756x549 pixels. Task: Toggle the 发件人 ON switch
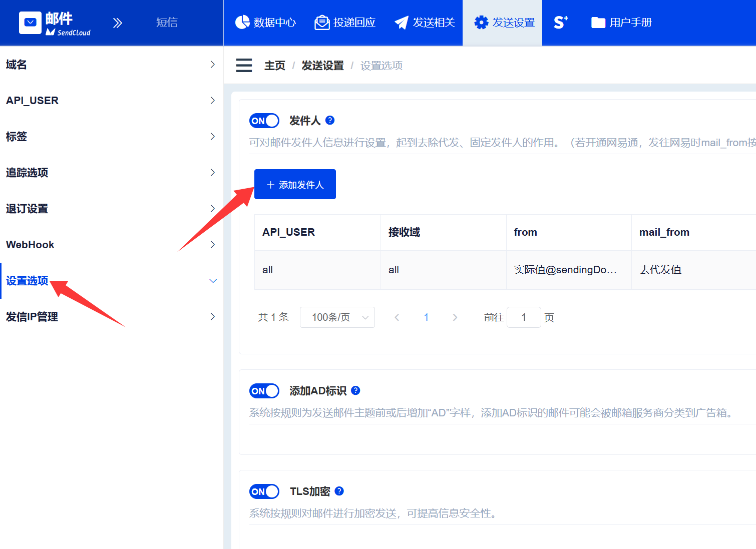[x=264, y=121]
